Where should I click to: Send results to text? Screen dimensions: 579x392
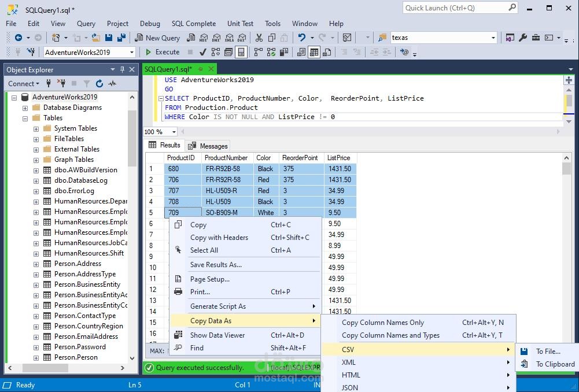pos(301,52)
